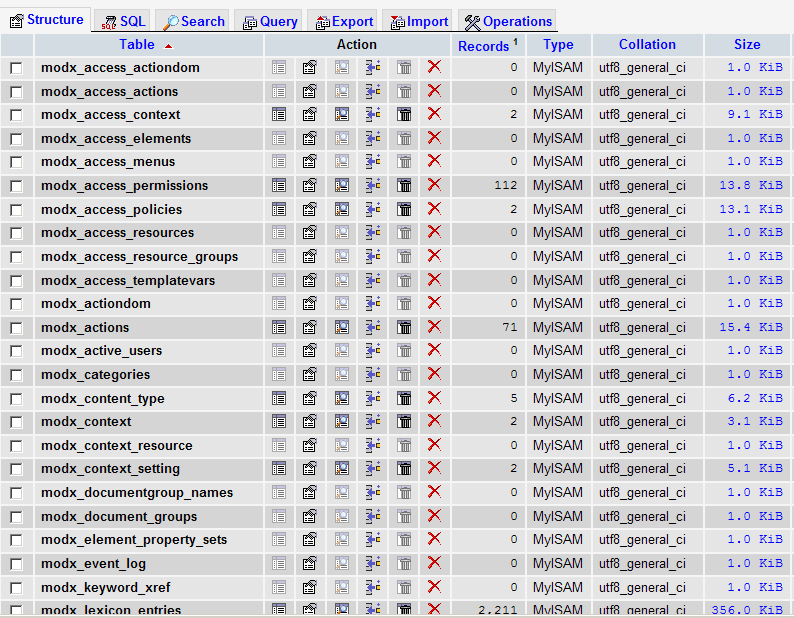Open structure icon for modx_actions

click(x=310, y=327)
